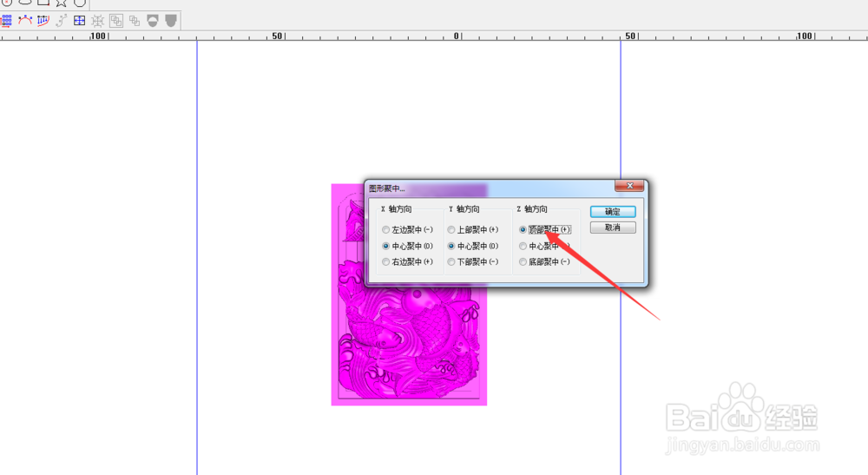Select 下部聚中 (-) for Y axis
Viewport: 868px width, 475px height.
[x=473, y=262]
